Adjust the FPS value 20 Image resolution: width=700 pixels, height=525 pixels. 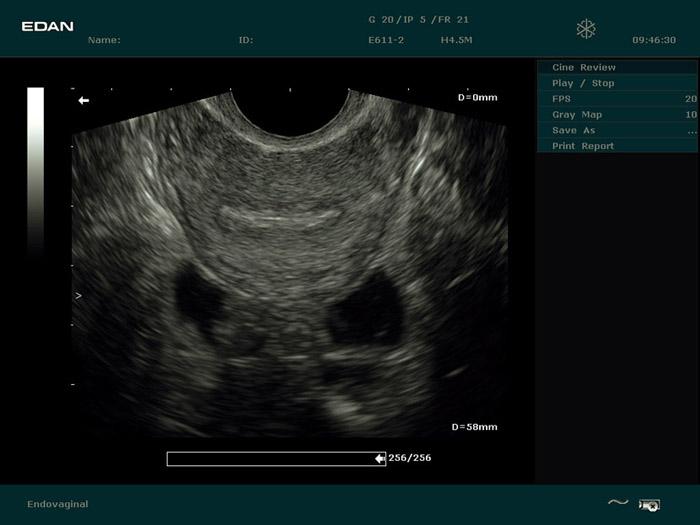(690, 99)
